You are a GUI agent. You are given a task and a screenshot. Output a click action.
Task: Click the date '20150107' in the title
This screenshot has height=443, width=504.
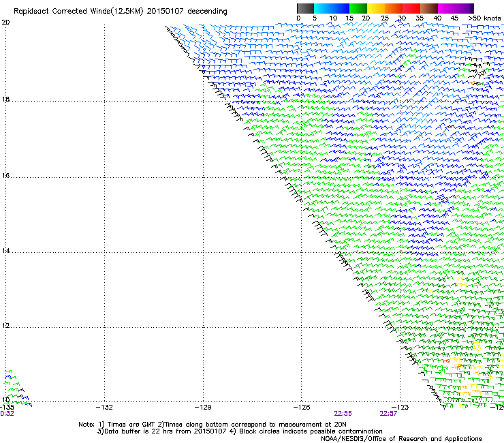tap(166, 12)
